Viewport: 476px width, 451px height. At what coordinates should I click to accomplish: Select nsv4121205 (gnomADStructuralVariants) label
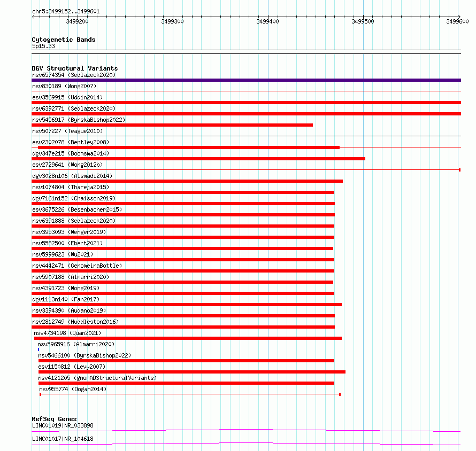tap(97, 378)
